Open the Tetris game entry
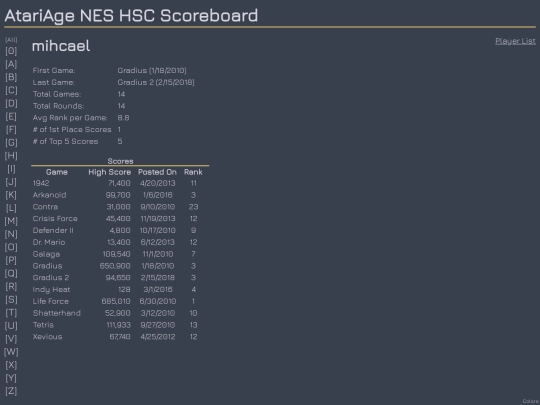Viewport: 540px width, 405px height. (x=43, y=325)
